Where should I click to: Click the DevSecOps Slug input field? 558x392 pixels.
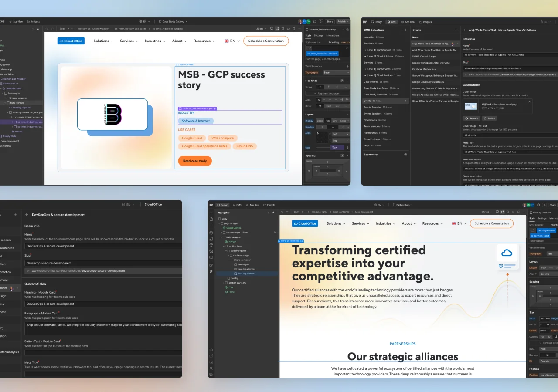(x=103, y=263)
